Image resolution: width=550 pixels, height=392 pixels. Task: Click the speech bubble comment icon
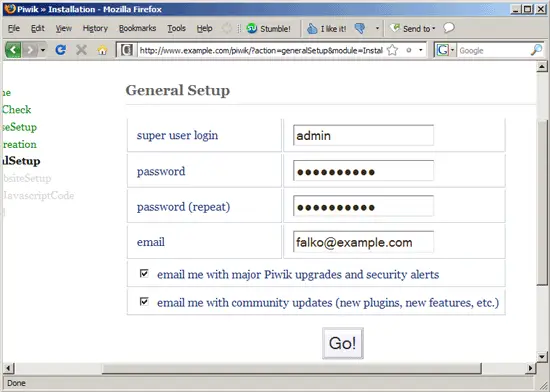point(449,28)
